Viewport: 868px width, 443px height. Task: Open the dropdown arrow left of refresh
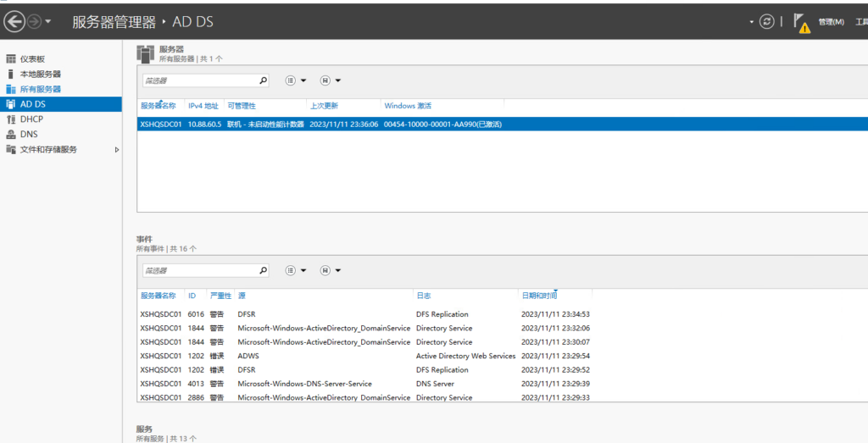(x=751, y=22)
